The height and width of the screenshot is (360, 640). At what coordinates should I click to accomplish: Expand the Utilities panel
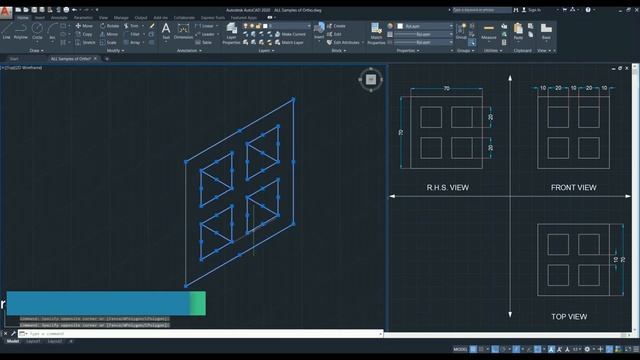tap(493, 51)
